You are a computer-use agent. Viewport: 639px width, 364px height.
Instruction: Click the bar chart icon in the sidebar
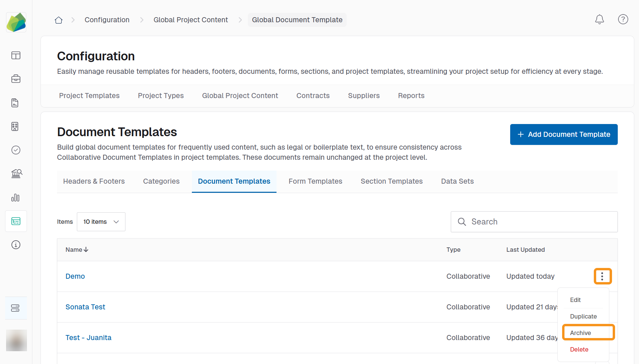pos(16,198)
